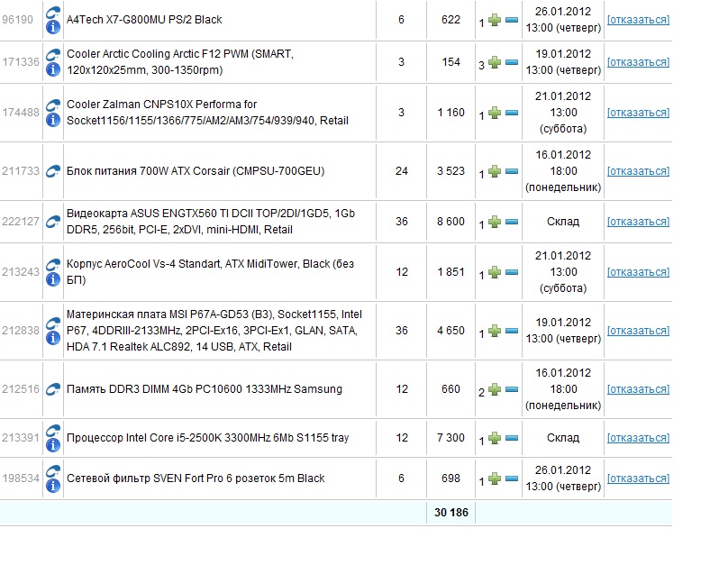
Task: Click отказаться for AeroCool Vs-4 case
Action: coord(639,272)
